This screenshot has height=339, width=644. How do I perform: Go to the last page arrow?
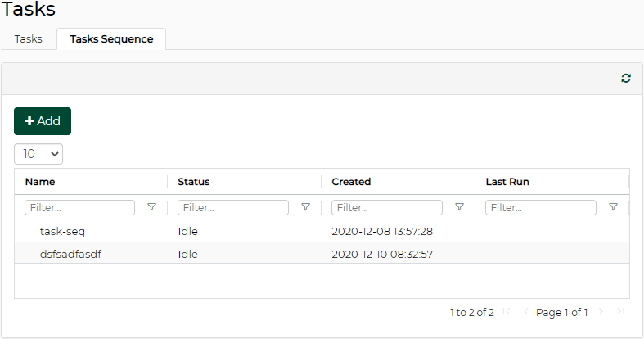[x=620, y=312]
